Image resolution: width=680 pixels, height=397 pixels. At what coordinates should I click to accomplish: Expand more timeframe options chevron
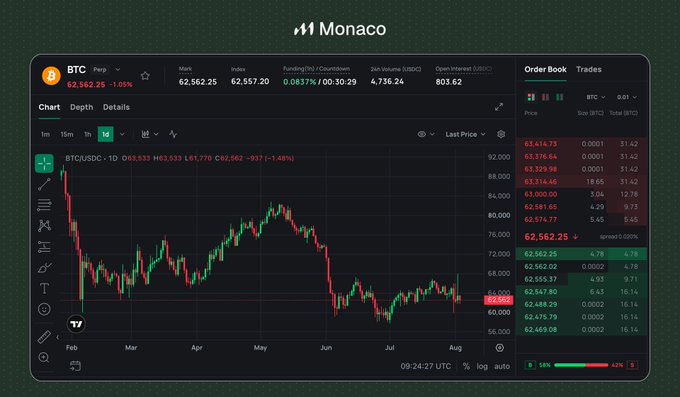(122, 134)
